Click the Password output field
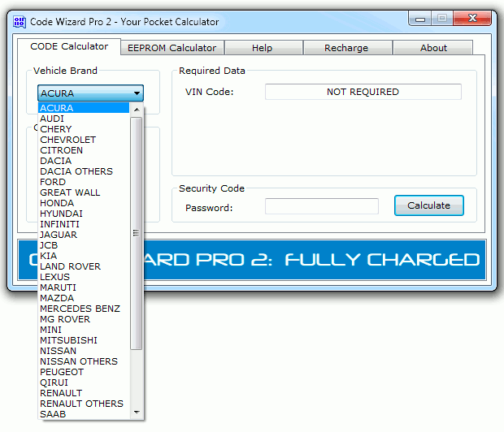Viewport: 504px width, 432px height. pos(321,206)
